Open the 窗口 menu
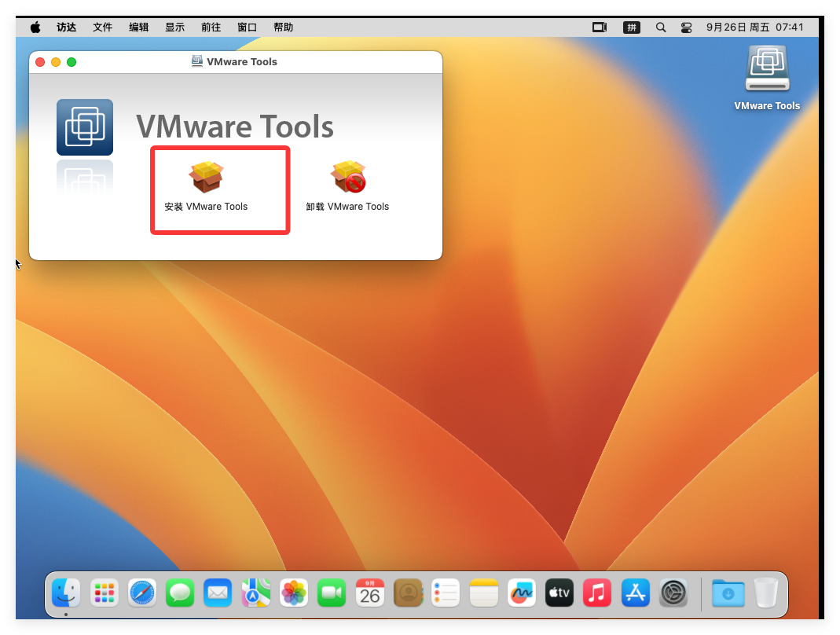 click(247, 28)
